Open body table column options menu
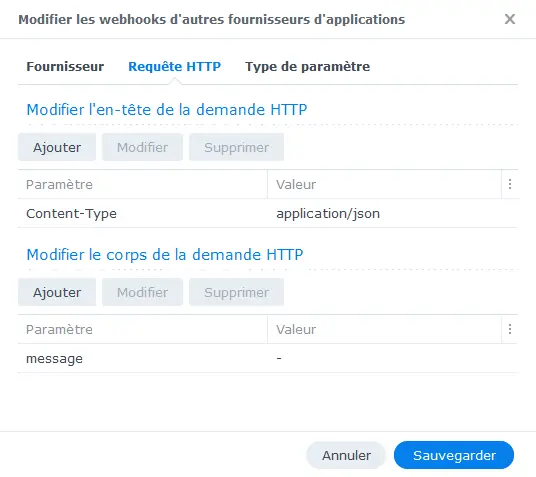536x477 pixels. point(510,329)
